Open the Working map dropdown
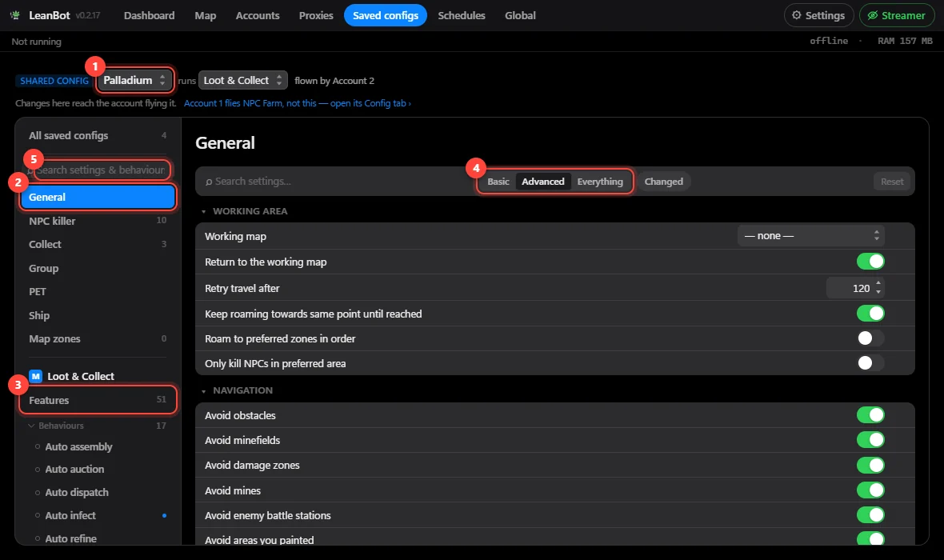 coord(811,236)
